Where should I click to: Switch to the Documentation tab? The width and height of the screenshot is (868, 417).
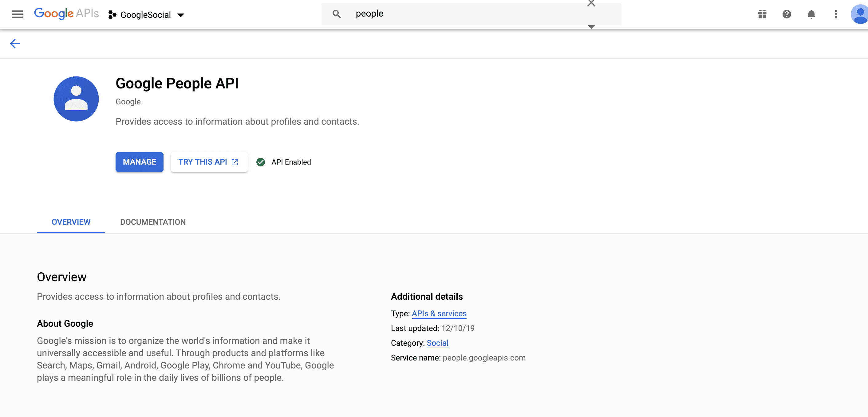153,222
